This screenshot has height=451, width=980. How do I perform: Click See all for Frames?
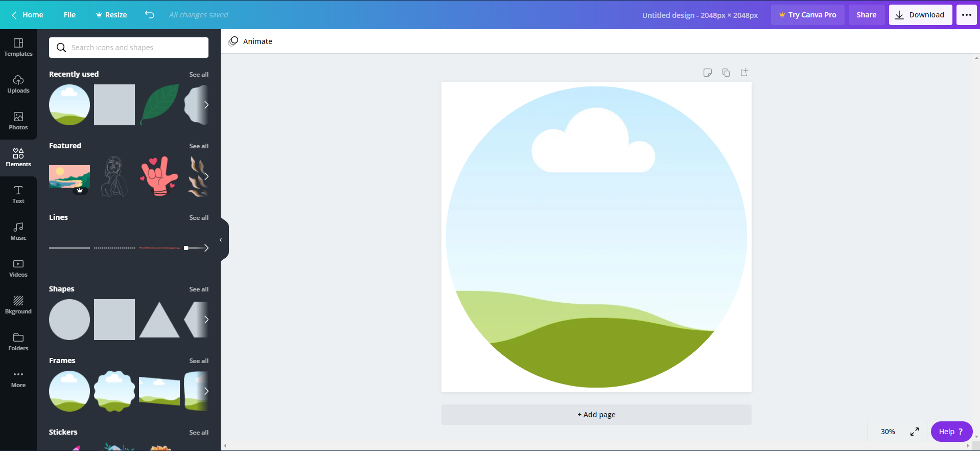pos(199,361)
